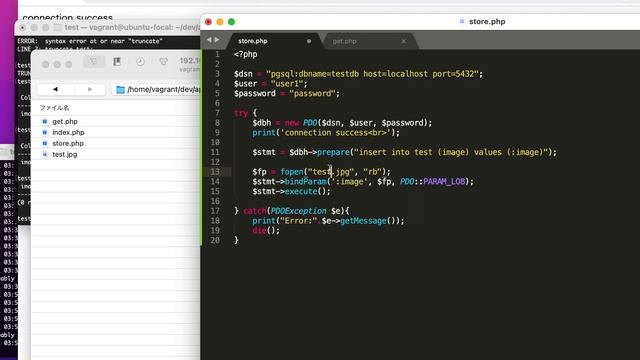The height and width of the screenshot is (360, 640).
Task: Click line number 1 in the gutter
Action: click(x=217, y=54)
